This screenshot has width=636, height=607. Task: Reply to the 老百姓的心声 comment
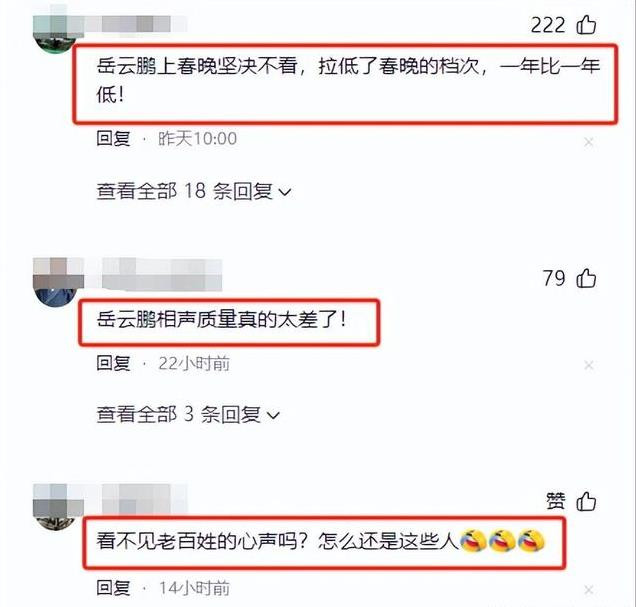coord(113,588)
